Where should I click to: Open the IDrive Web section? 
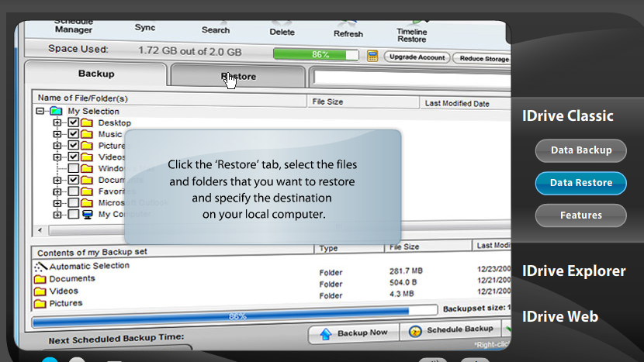[x=559, y=317]
